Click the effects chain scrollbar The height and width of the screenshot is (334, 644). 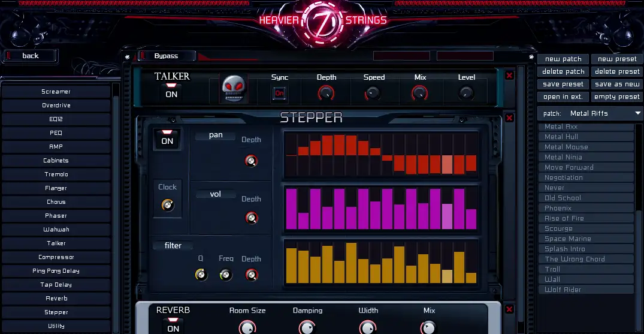click(521, 193)
